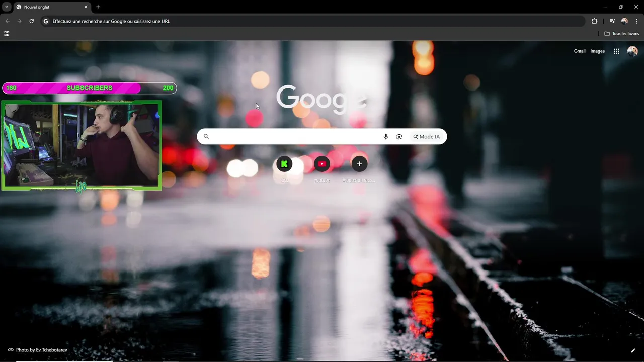Viewport: 644px width, 362px height.
Task: Click the Google icon in address bar
Action: coord(46,21)
